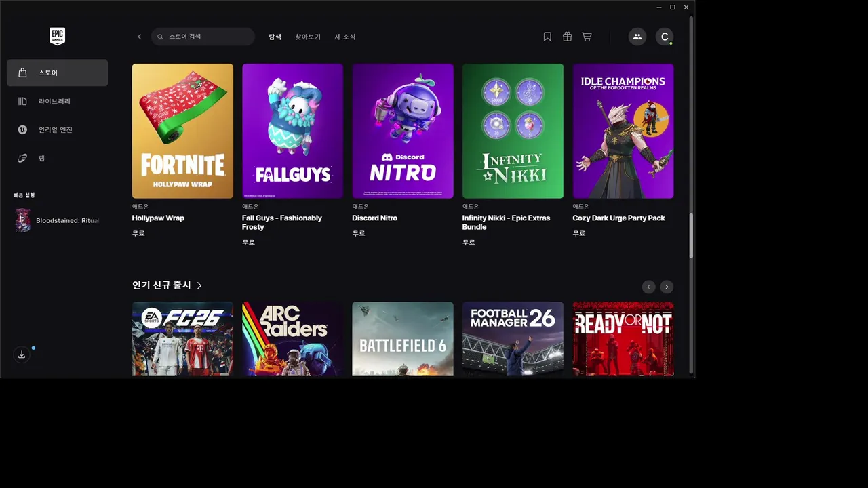Open the friends list icon
Image resolution: width=868 pixels, height=488 pixels.
pos(637,37)
